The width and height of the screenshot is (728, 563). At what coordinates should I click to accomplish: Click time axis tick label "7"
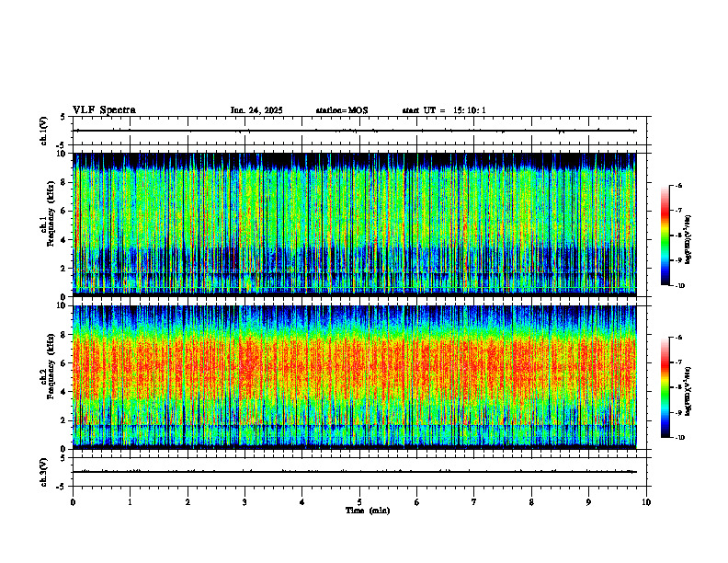pyautogui.click(x=474, y=502)
